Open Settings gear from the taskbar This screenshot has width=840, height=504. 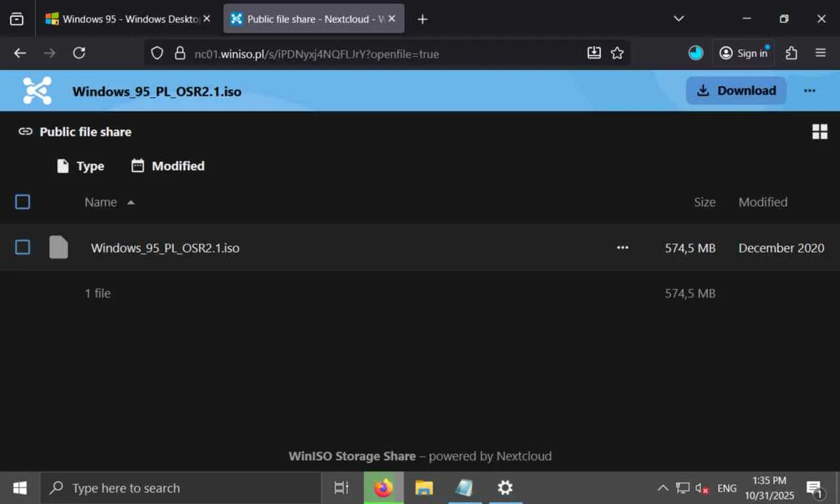pyautogui.click(x=505, y=488)
